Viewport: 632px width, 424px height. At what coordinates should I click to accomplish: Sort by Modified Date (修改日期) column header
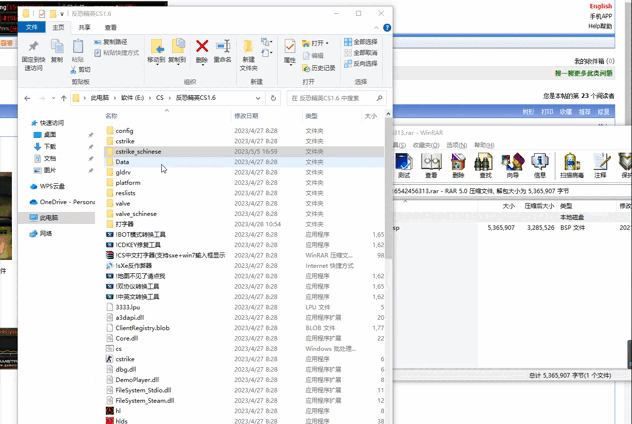coord(246,116)
